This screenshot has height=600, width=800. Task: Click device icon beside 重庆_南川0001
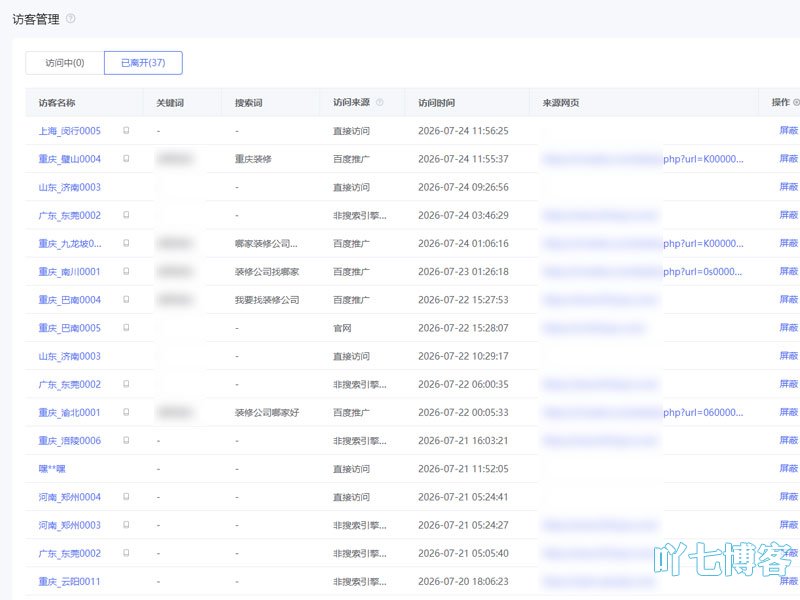pyautogui.click(x=126, y=271)
